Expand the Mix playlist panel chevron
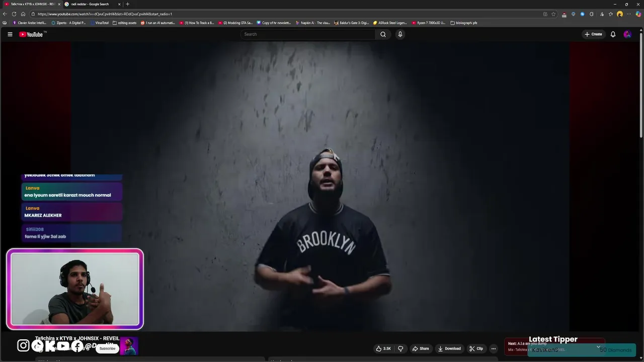644x362 pixels. click(598, 346)
